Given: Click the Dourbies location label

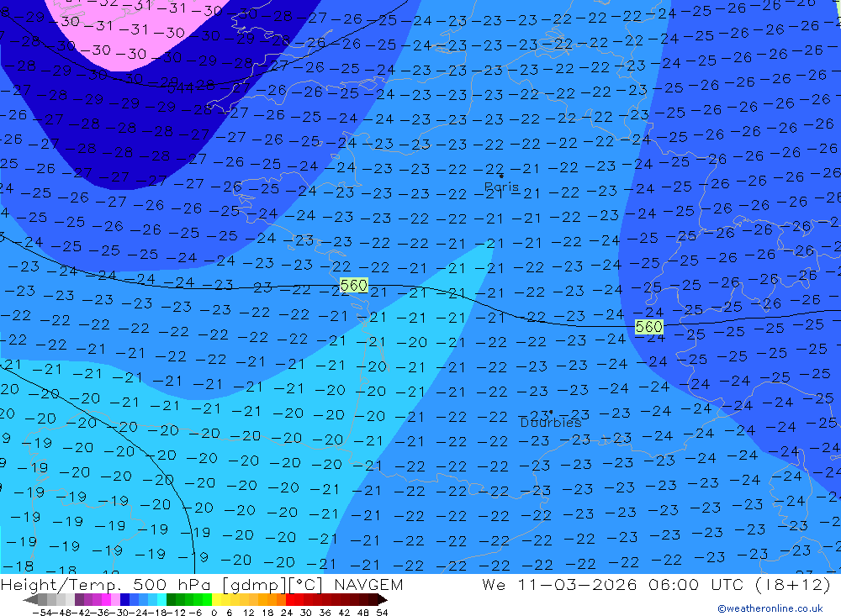Looking at the screenshot, I should [551, 423].
